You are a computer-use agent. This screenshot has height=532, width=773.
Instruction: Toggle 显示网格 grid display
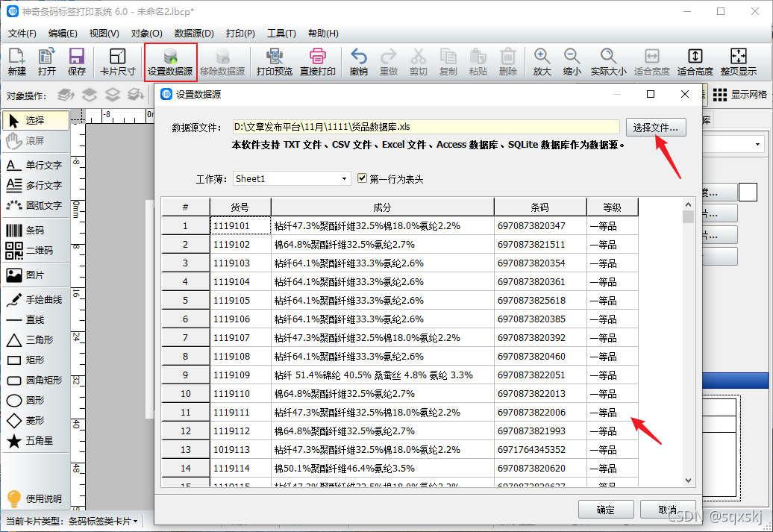(x=740, y=95)
